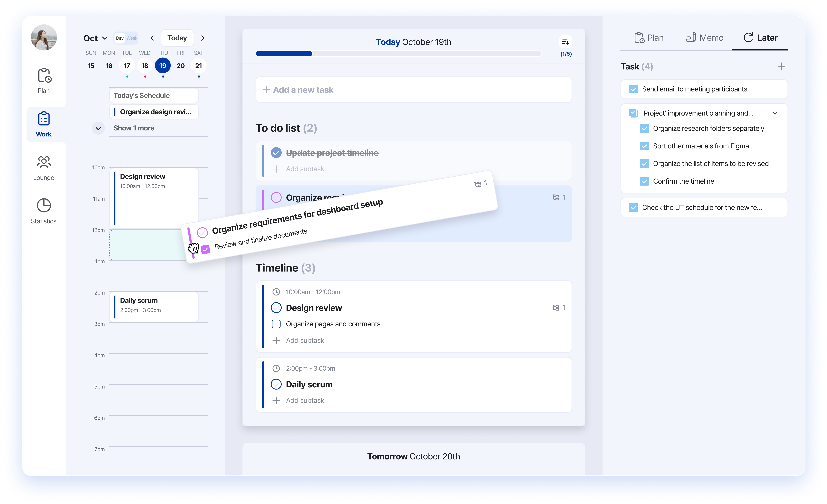Select Wednesday 18 in the week calendar
The height and width of the screenshot is (504, 827).
pos(145,66)
